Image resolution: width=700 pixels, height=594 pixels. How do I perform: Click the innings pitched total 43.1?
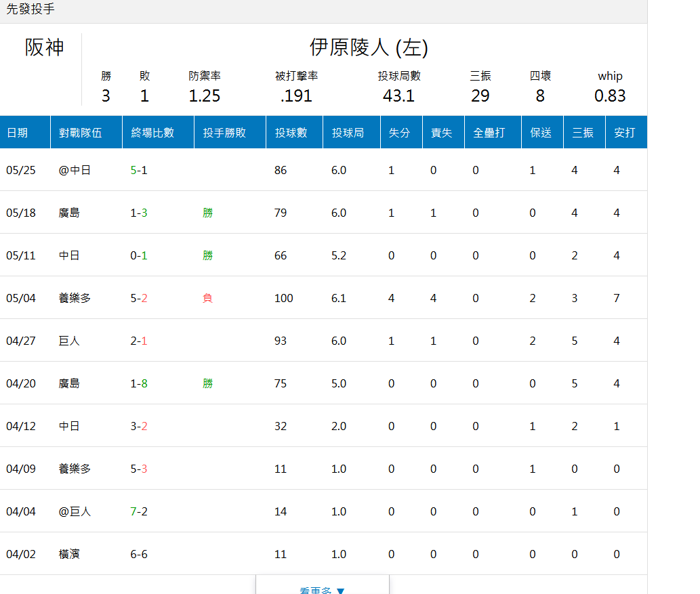pos(398,96)
